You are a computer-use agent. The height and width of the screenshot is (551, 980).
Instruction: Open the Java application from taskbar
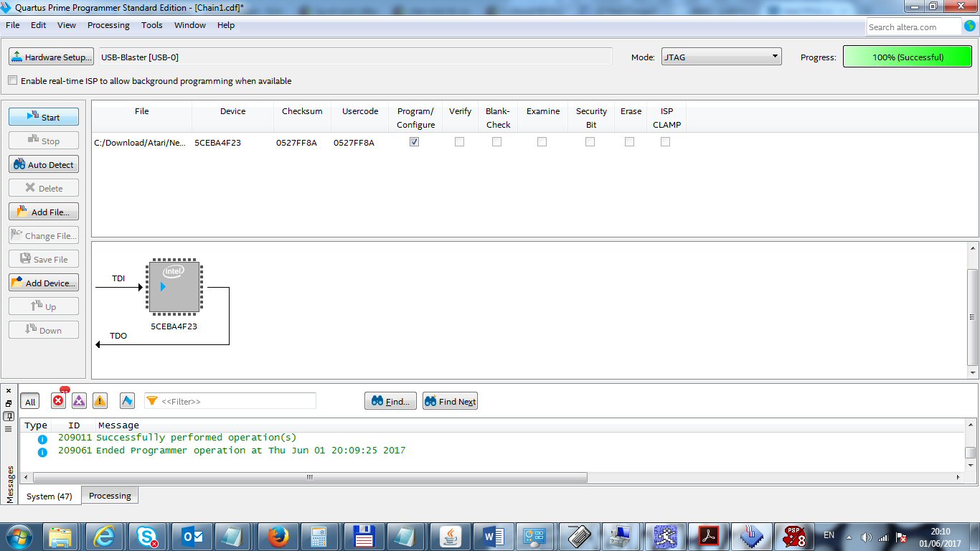click(450, 537)
